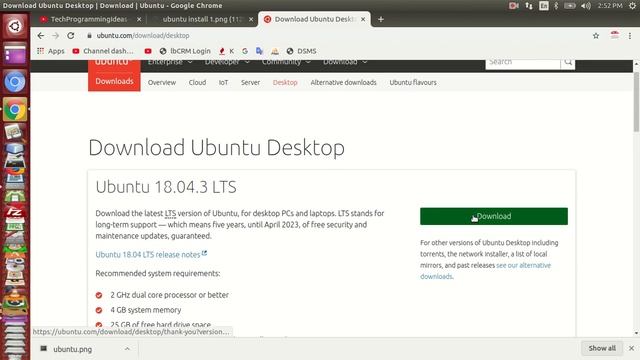The height and width of the screenshot is (360, 640).
Task: Open the Google bookmark icon
Action: (245, 51)
